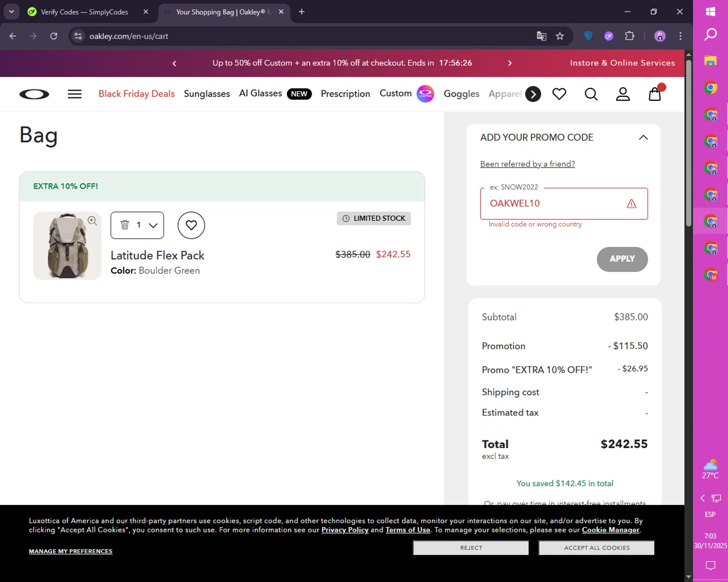728x582 pixels.
Task: Open the account profile icon
Action: click(623, 94)
